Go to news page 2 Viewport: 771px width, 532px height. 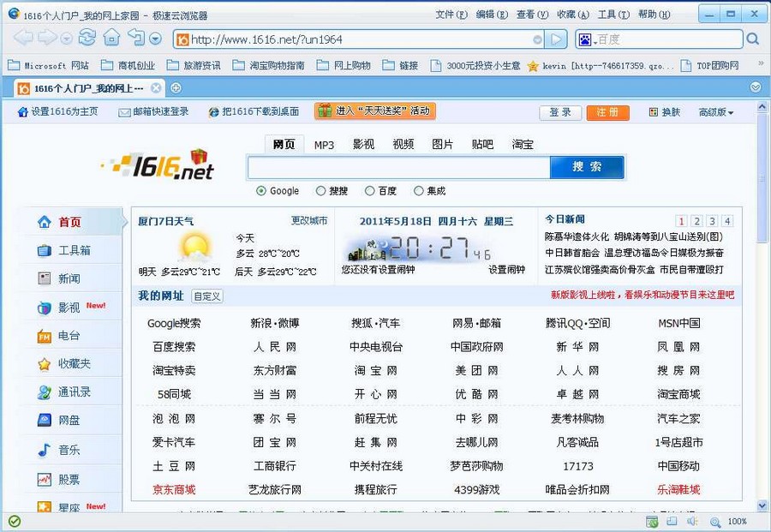(696, 221)
